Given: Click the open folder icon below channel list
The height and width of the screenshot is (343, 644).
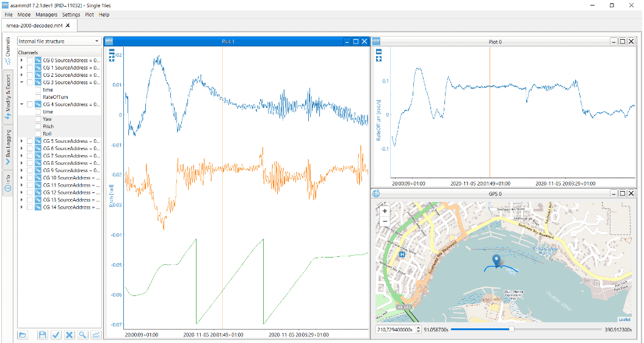Looking at the screenshot, I should (23, 335).
